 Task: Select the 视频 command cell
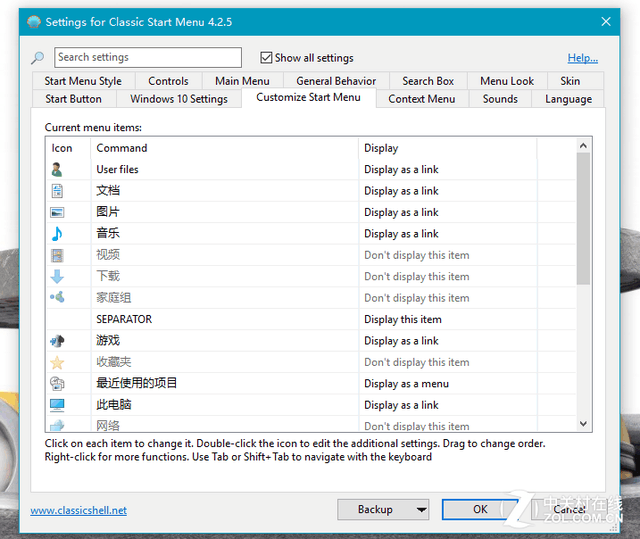click(224, 255)
